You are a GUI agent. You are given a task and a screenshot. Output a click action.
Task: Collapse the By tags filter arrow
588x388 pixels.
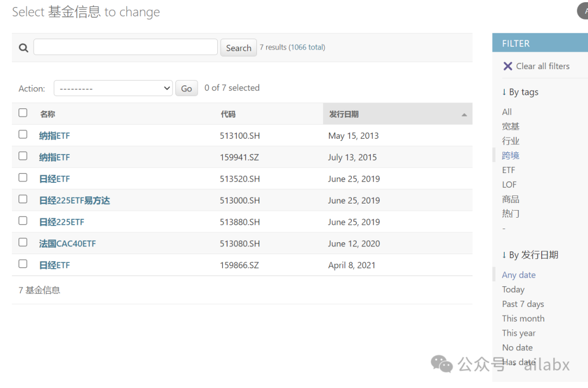coord(504,93)
